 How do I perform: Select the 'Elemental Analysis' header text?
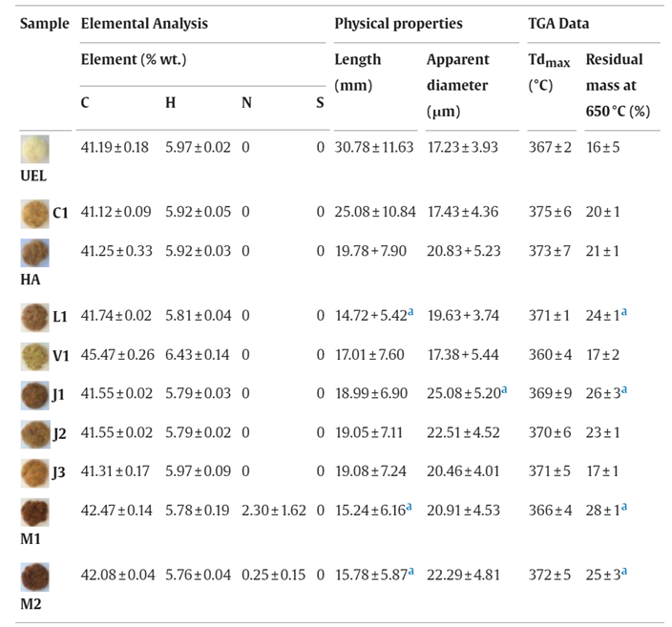coord(144,23)
